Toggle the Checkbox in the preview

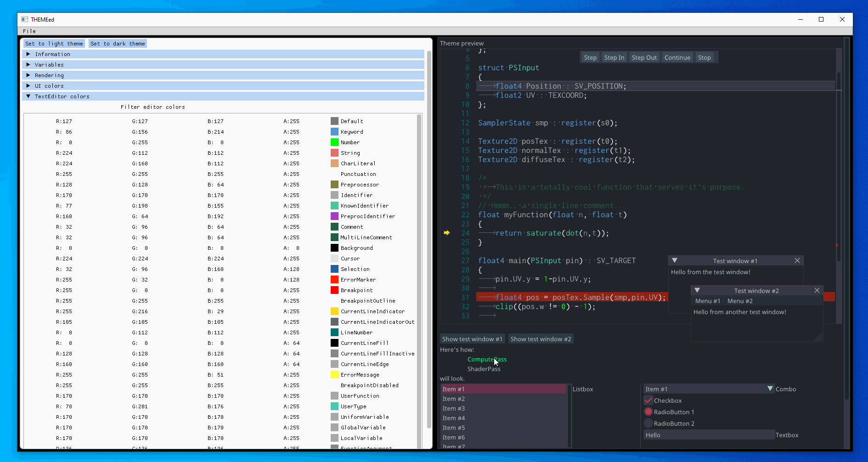648,400
